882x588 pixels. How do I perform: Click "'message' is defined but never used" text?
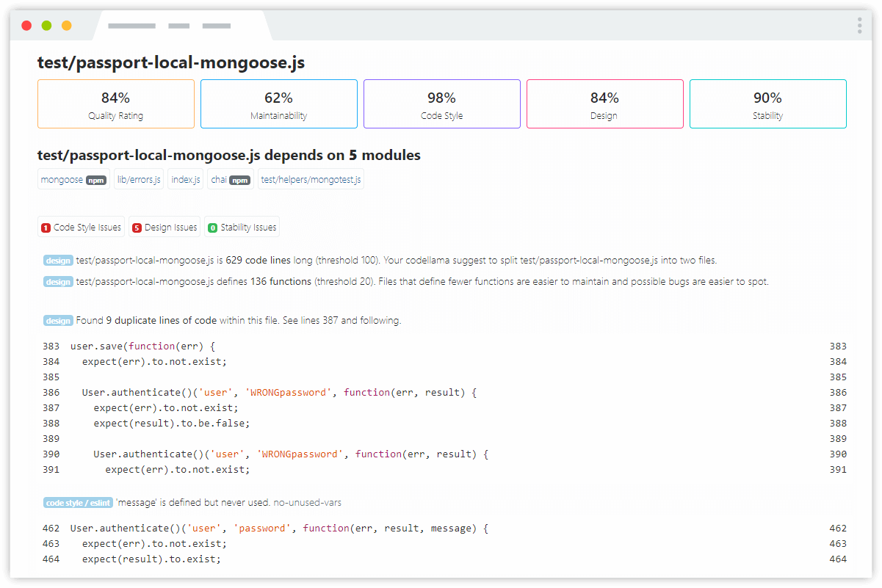tap(192, 503)
